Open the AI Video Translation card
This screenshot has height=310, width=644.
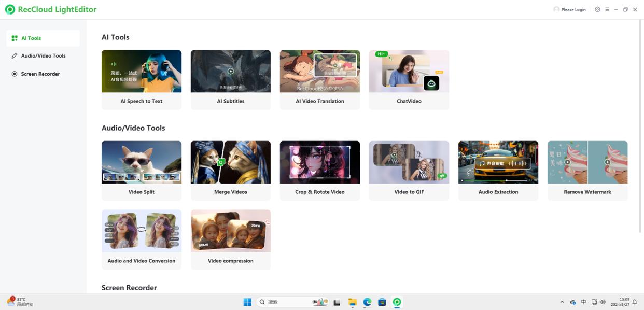point(320,79)
